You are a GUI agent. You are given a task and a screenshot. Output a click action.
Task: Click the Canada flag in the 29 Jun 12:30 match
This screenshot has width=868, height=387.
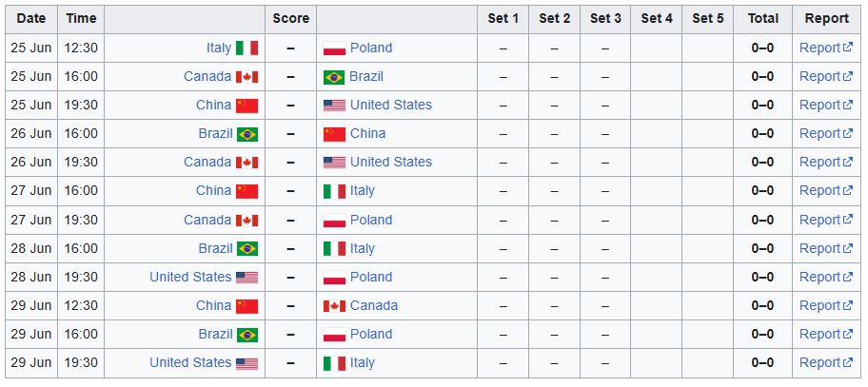click(x=334, y=306)
